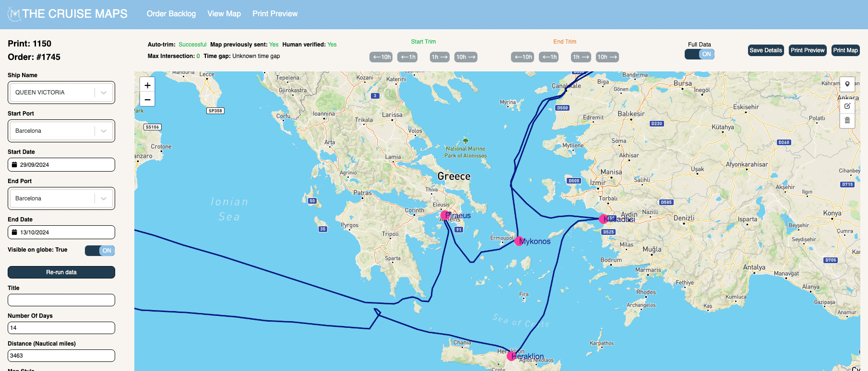Open the Order Backlog page
This screenshot has height=371, width=868.
171,14
